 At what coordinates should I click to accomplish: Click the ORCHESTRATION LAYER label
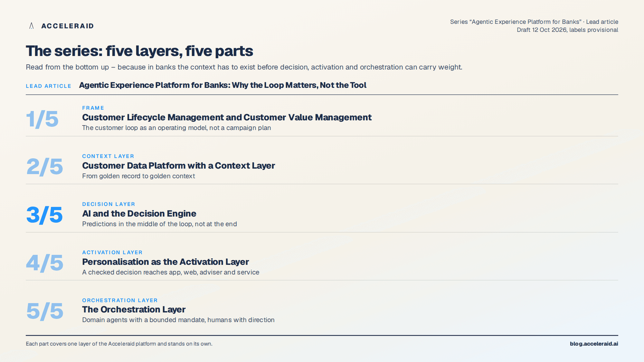pyautogui.click(x=120, y=300)
